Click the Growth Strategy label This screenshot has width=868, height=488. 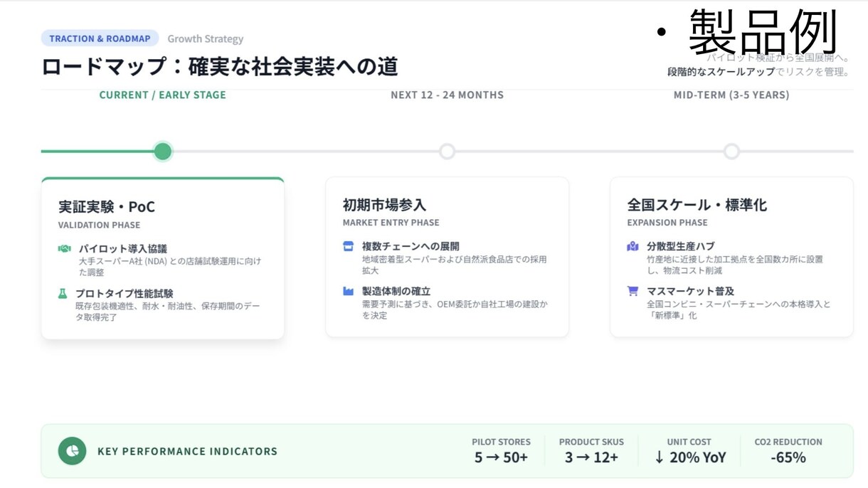coord(206,38)
